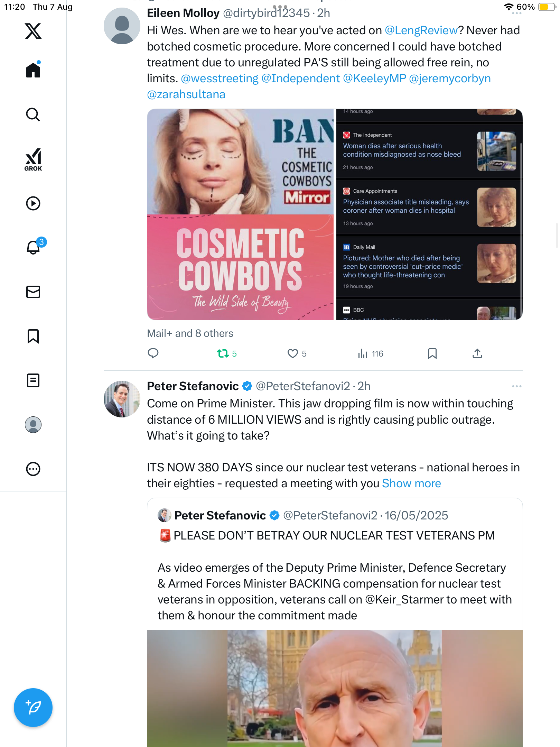Open more options on Peter Stefanovic's post
Screen dimensions: 560x747
[516, 386]
